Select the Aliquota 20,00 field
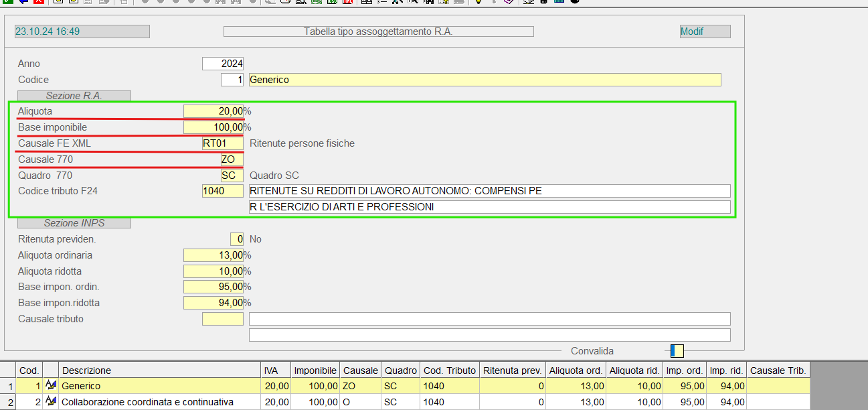This screenshot has width=868, height=410. 213,111
